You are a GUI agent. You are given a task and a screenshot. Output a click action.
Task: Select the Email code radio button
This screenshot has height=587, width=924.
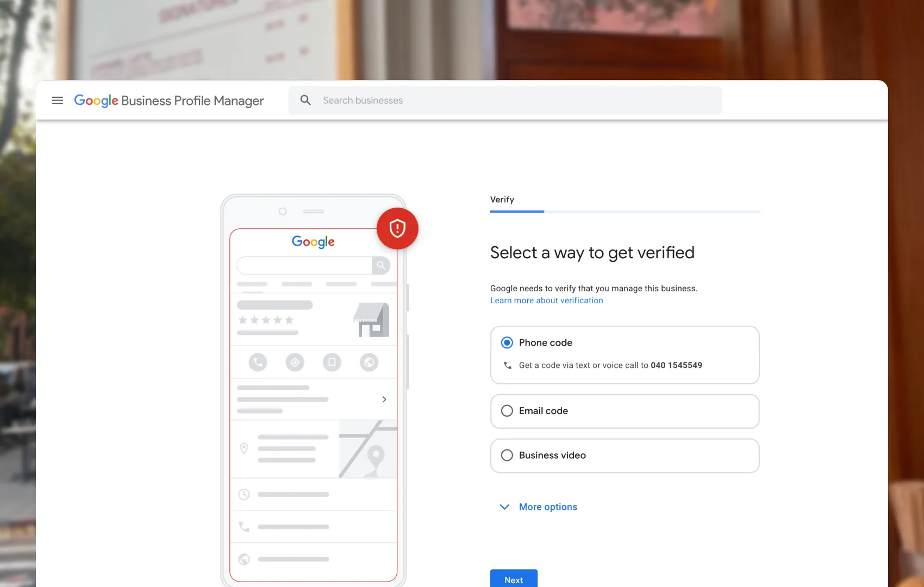[x=507, y=411]
